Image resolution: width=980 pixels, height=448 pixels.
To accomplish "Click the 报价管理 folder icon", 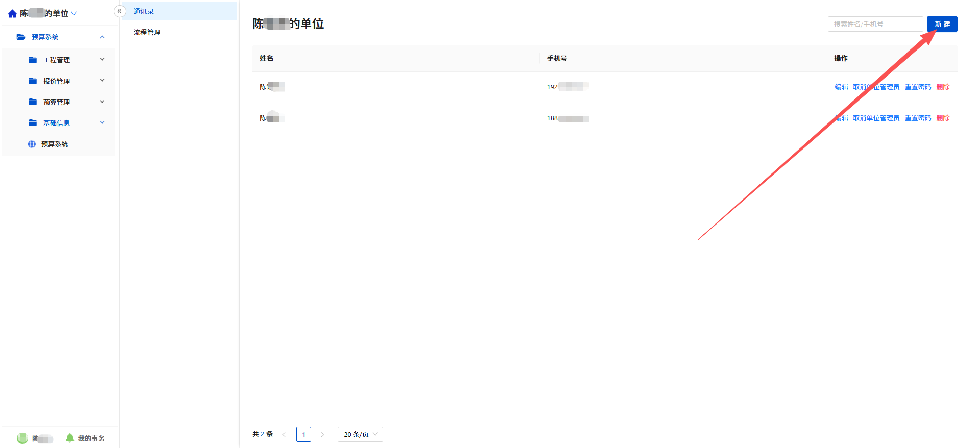I will pos(33,81).
